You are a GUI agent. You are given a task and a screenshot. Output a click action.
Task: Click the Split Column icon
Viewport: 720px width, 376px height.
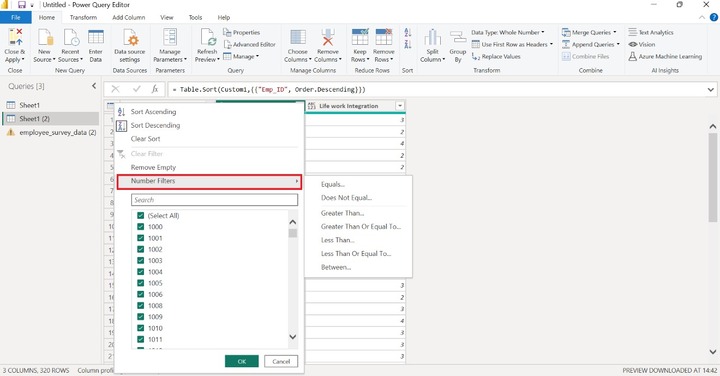pyautogui.click(x=432, y=37)
